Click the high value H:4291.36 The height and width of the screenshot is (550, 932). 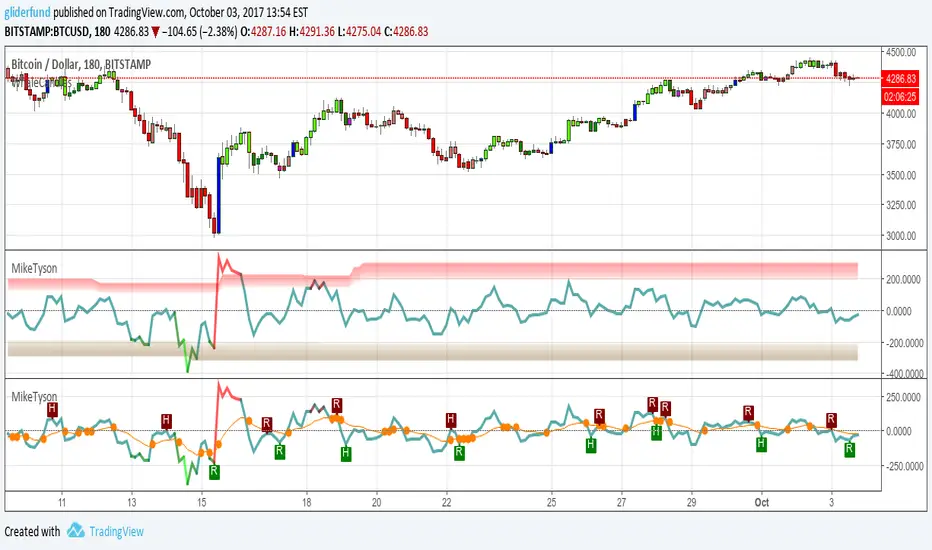[x=312, y=32]
